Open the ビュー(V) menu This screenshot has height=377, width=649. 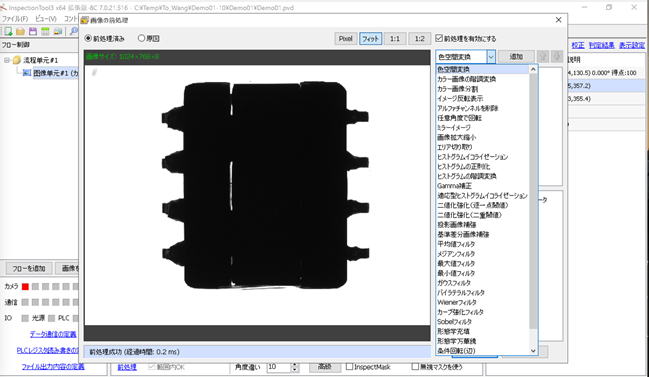tap(46, 19)
